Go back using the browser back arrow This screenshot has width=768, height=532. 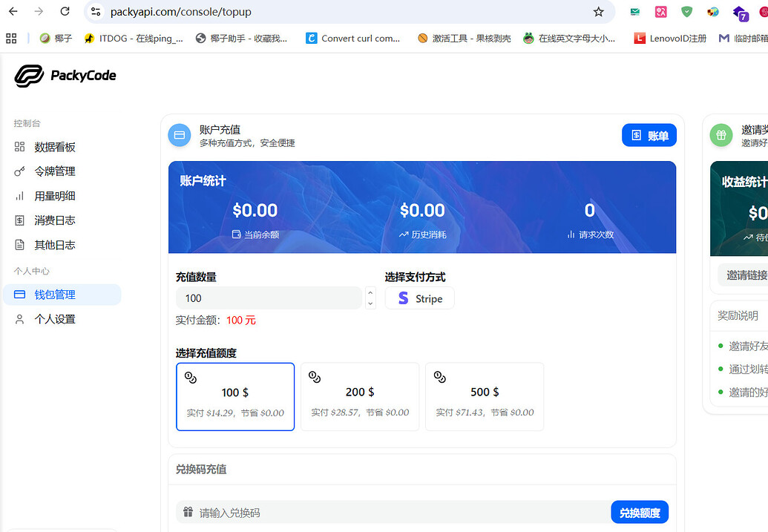click(x=13, y=11)
